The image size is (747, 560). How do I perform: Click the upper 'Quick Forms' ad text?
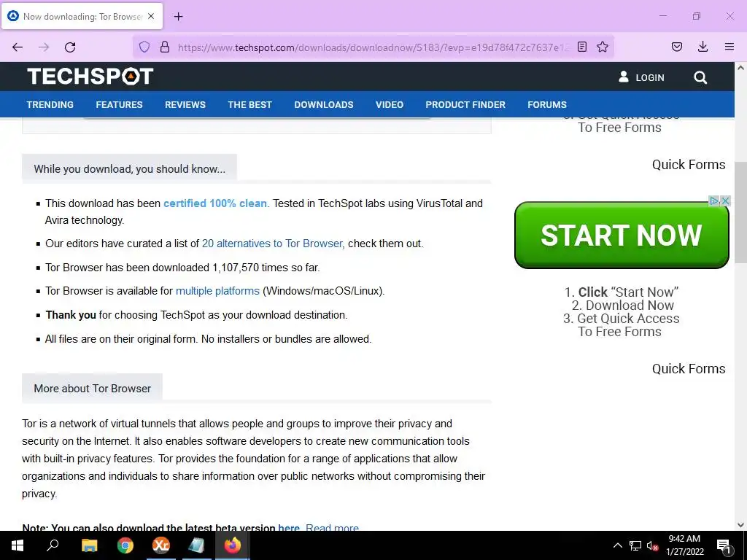pos(689,165)
